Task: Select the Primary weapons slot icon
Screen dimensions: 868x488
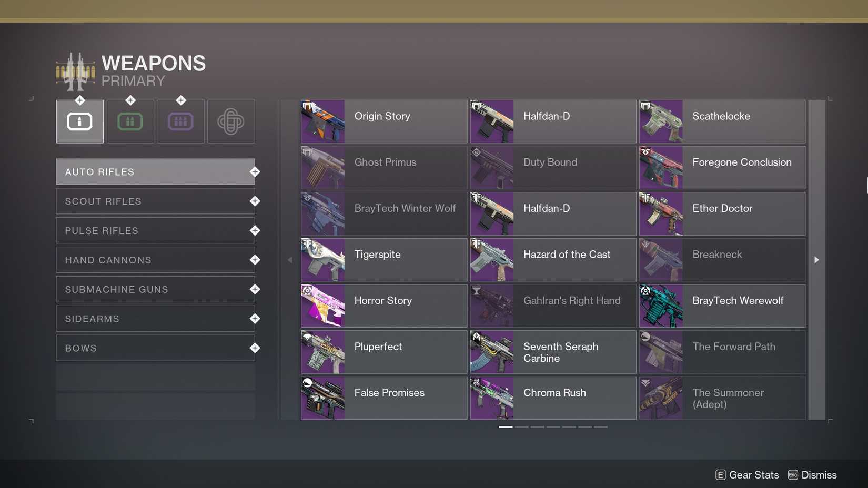Action: click(79, 121)
